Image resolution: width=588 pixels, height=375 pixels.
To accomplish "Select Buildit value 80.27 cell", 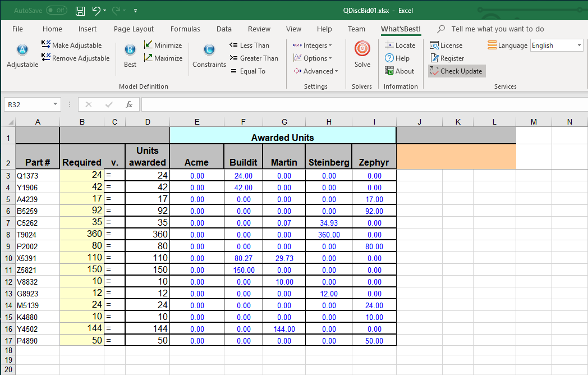I will click(243, 258).
